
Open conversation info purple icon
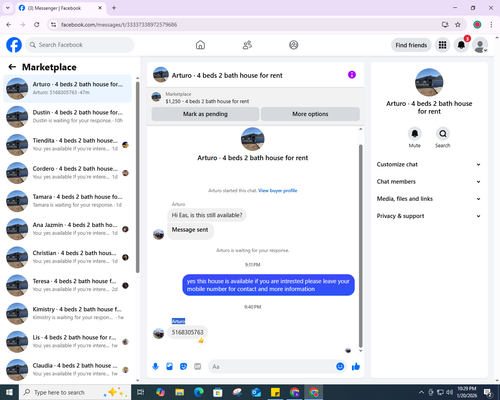pyautogui.click(x=352, y=75)
